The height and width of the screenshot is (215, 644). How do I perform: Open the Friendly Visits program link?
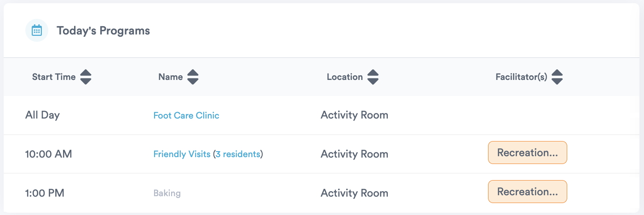point(182,154)
